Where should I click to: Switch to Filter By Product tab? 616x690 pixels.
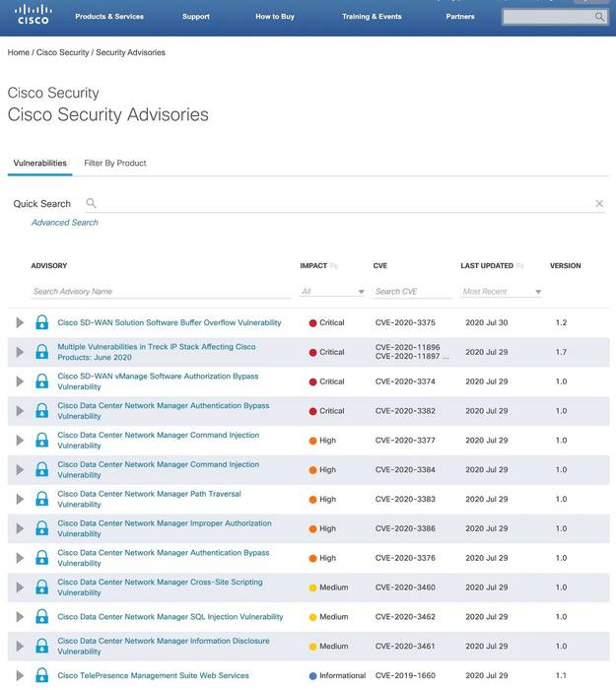(x=115, y=163)
